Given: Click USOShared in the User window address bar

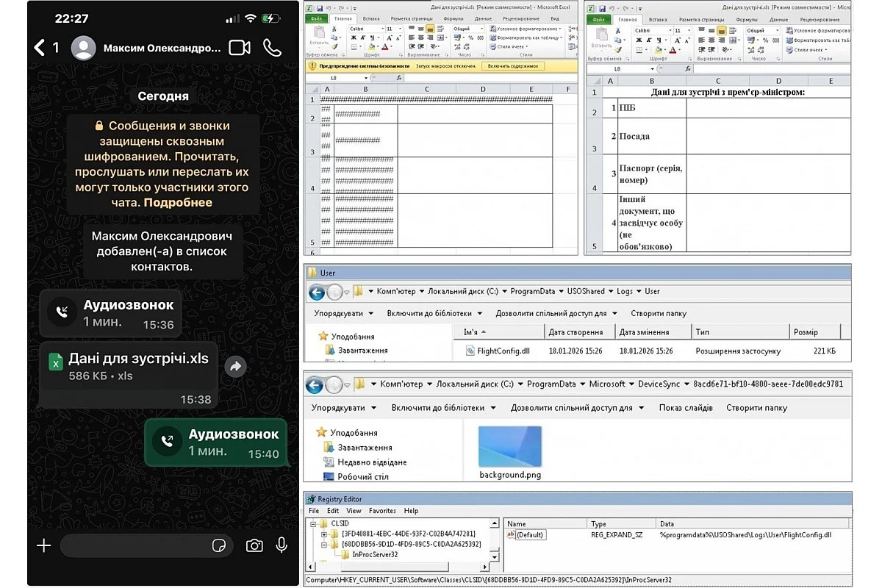Looking at the screenshot, I should [x=586, y=292].
